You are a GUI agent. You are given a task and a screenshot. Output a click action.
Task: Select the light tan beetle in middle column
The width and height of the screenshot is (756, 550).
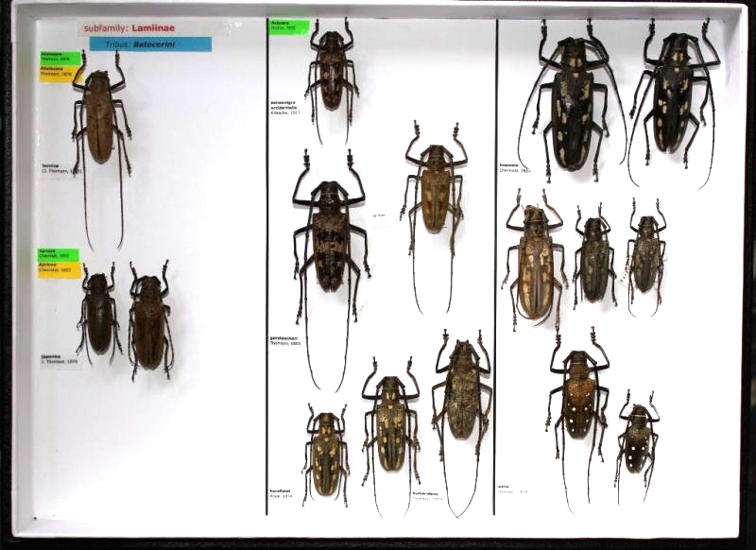click(x=435, y=189)
